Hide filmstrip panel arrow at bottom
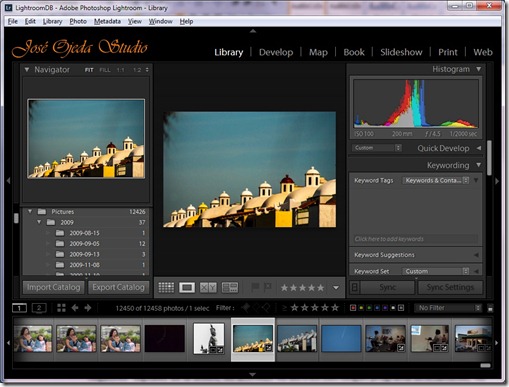 [x=253, y=375]
